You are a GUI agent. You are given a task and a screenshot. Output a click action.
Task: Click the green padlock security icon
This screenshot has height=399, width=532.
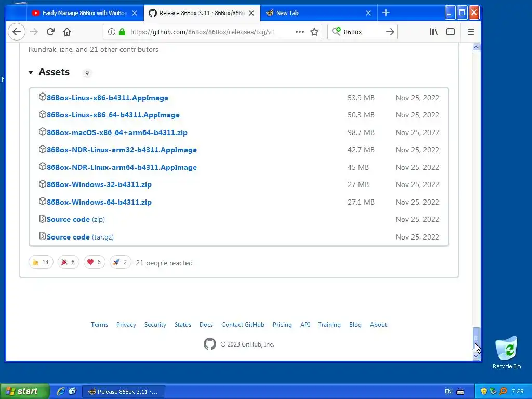click(x=122, y=32)
